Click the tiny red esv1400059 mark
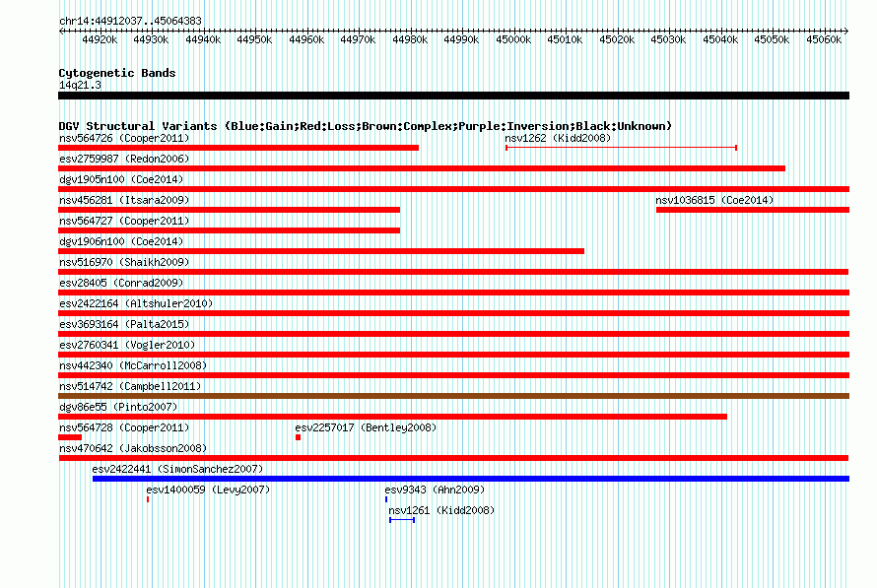Viewport: 877px width, 588px height. pos(148,499)
